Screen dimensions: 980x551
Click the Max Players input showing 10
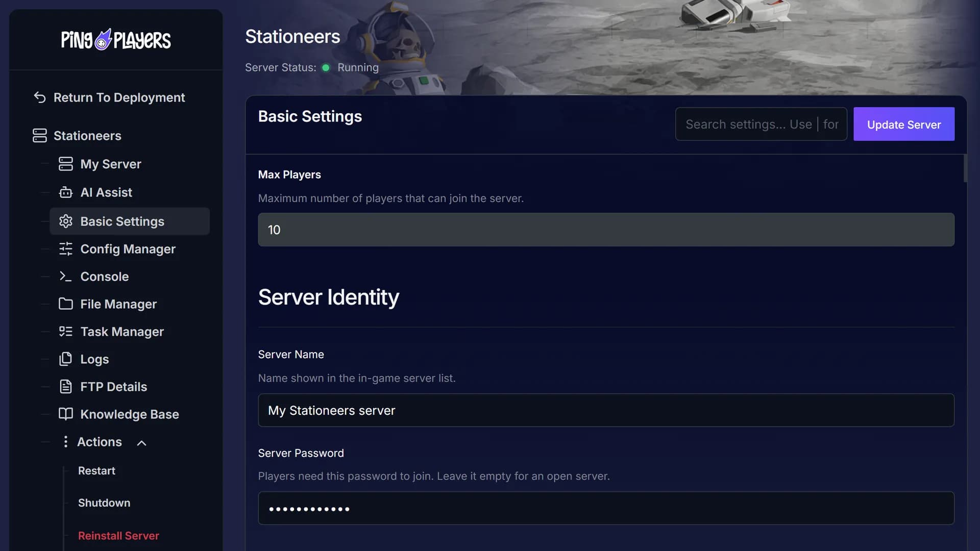(x=606, y=230)
